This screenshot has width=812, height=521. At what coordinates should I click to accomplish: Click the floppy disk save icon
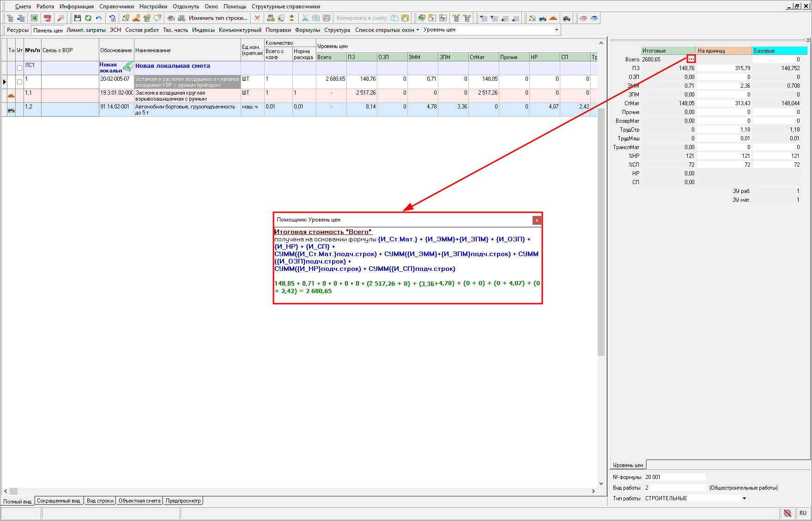click(77, 18)
